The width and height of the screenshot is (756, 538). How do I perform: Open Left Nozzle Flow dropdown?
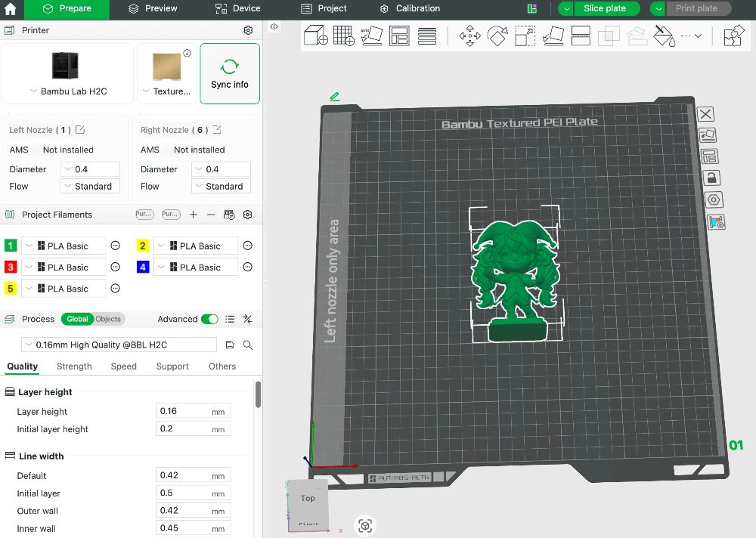90,186
